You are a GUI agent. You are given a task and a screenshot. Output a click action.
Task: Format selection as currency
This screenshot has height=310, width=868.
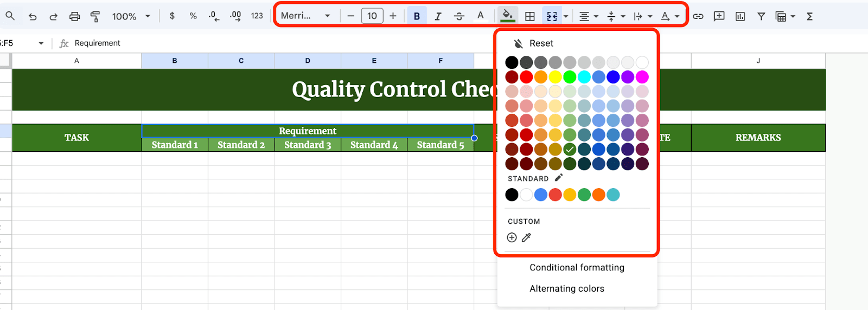(x=172, y=16)
